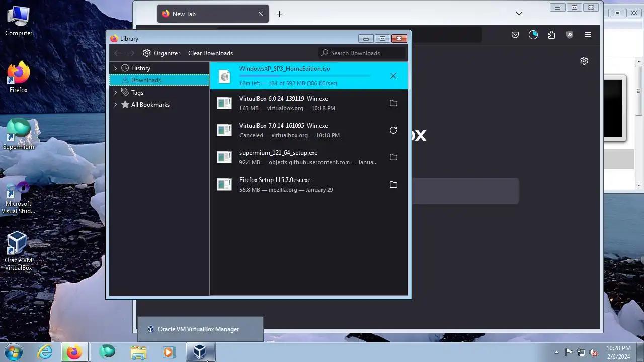Click the supermium setup file icon
Screen dimensions: 644x362
[x=224, y=157]
